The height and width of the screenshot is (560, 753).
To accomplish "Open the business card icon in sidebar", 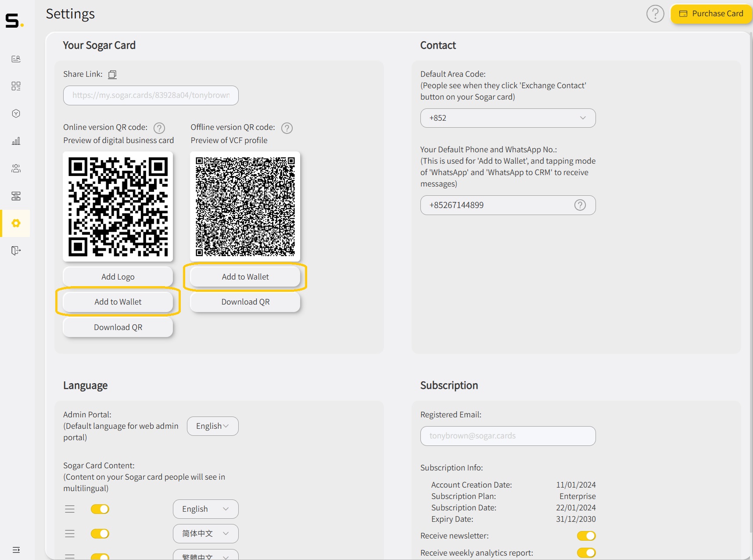I will pyautogui.click(x=16, y=59).
